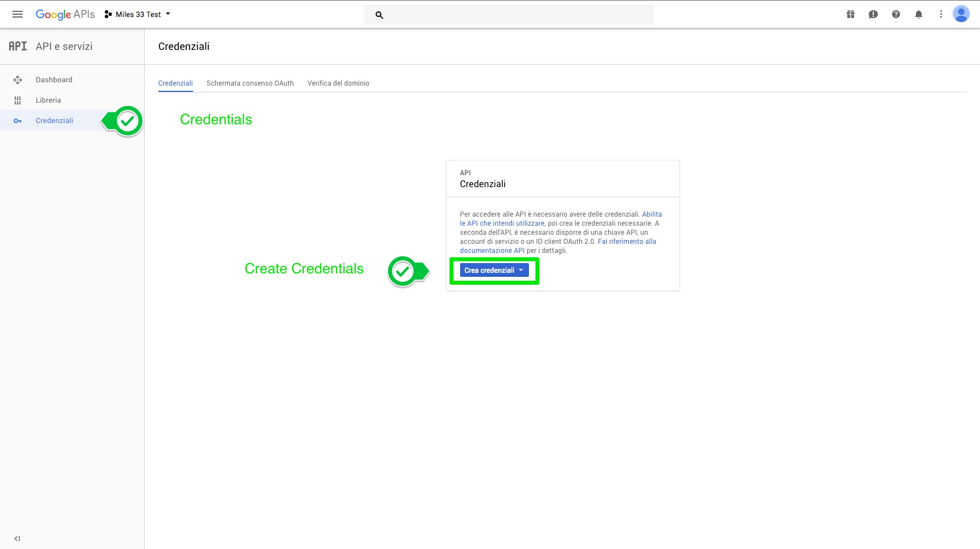Click the gift icon in top bar
Viewport: 980px width, 549px height.
pyautogui.click(x=850, y=14)
